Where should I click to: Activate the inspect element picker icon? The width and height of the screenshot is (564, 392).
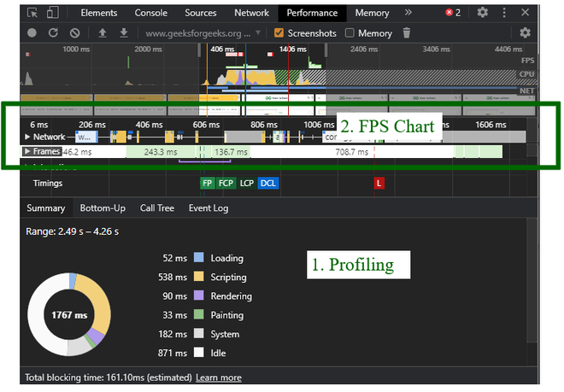pos(32,13)
